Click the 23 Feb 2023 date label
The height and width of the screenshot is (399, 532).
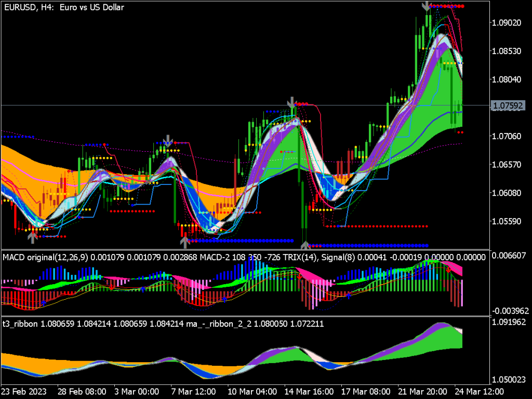tap(23, 391)
